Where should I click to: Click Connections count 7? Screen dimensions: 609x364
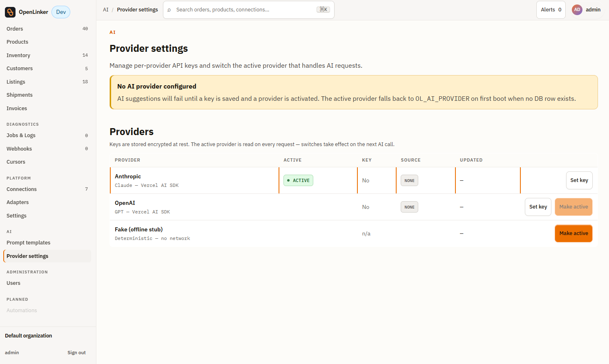pos(86,189)
